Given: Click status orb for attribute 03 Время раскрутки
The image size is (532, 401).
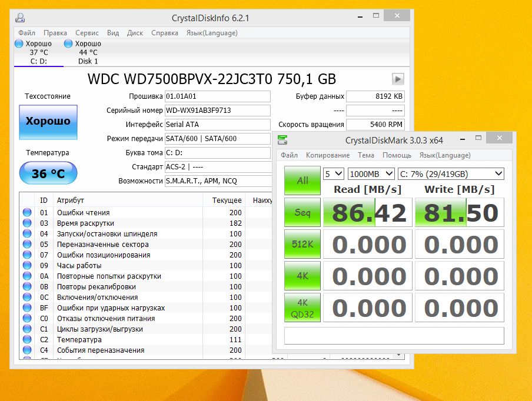Looking at the screenshot, I should click(x=27, y=223).
